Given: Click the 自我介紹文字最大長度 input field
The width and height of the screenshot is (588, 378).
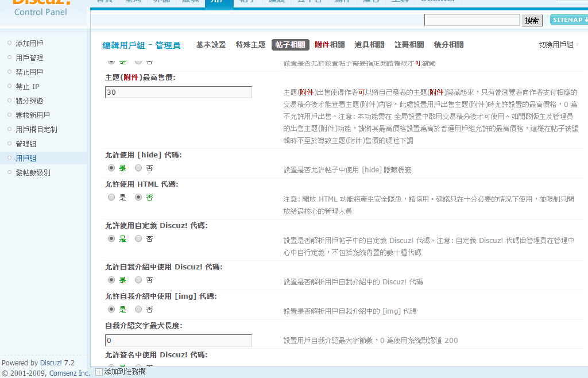Looking at the screenshot, I should (178, 341).
